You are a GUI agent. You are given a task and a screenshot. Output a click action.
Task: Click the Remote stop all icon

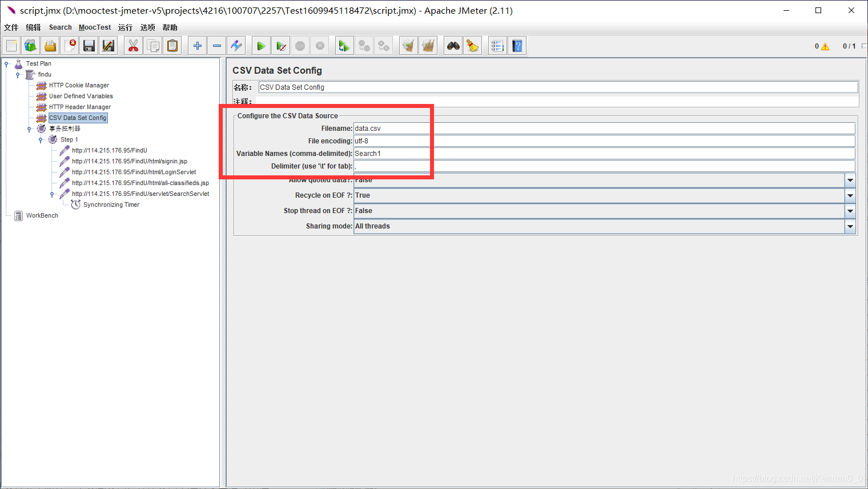(x=364, y=46)
